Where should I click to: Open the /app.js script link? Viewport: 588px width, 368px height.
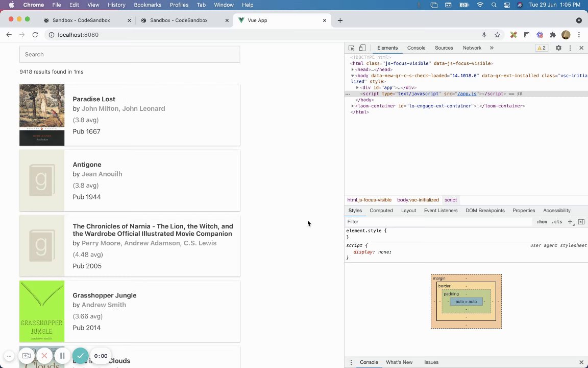click(x=467, y=94)
